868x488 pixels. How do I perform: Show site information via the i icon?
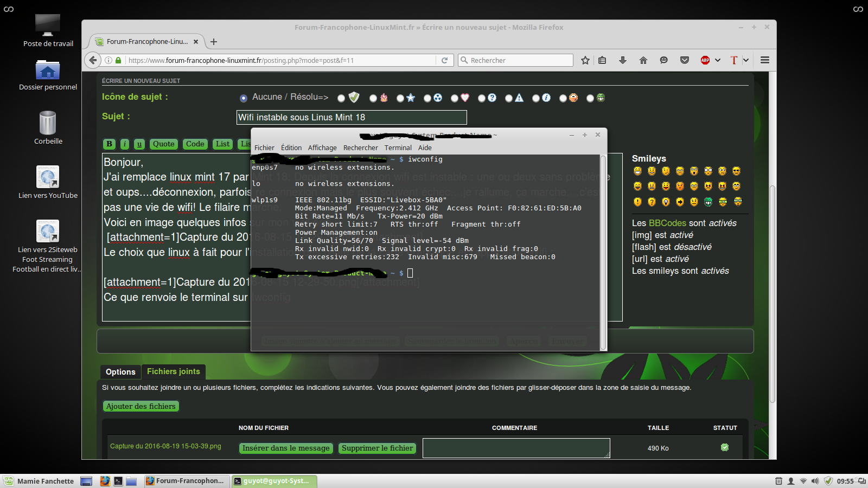pyautogui.click(x=108, y=60)
